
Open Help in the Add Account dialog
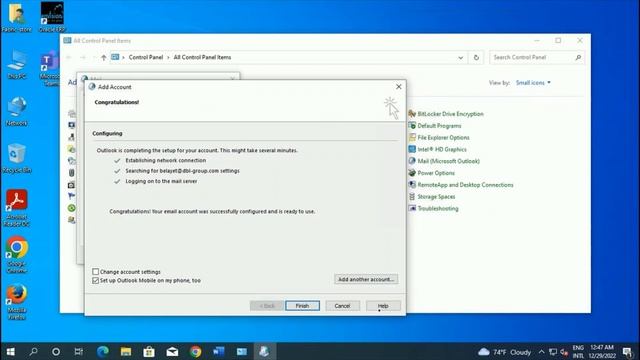[x=383, y=306]
